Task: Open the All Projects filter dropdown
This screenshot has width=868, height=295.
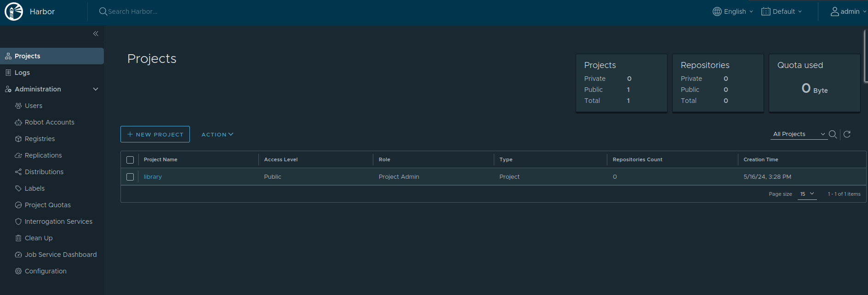Action: 799,134
